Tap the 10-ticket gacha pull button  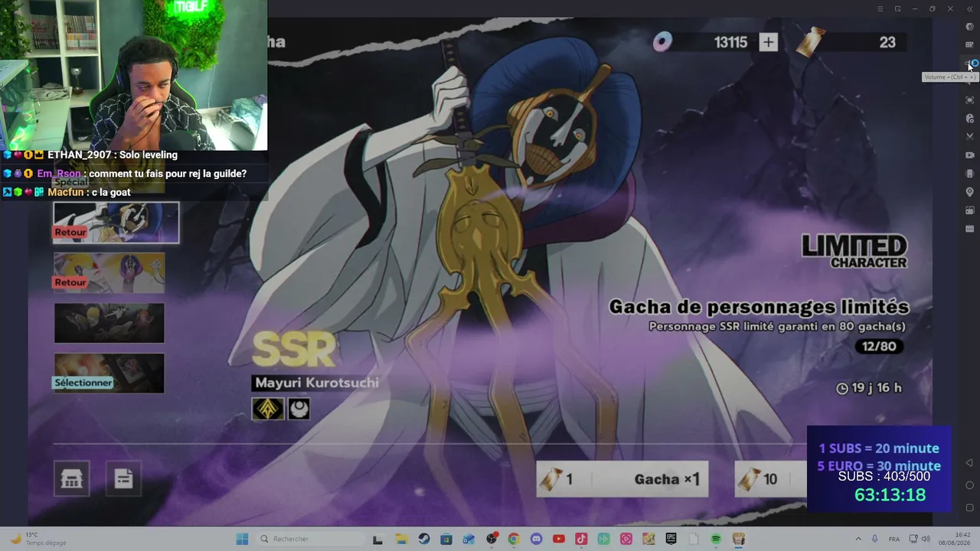coord(770,479)
